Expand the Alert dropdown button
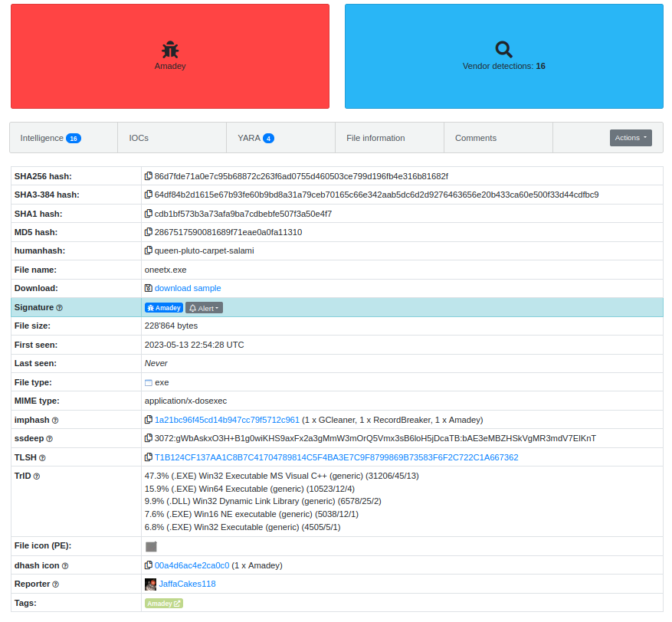 pyautogui.click(x=204, y=308)
